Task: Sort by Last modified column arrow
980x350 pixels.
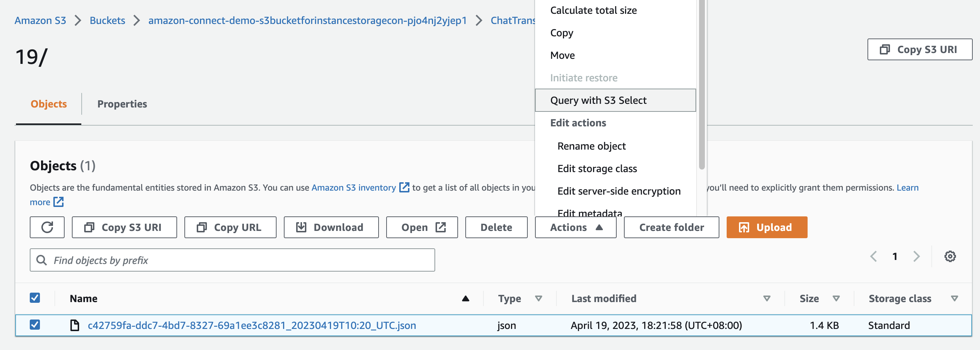Action: point(767,299)
